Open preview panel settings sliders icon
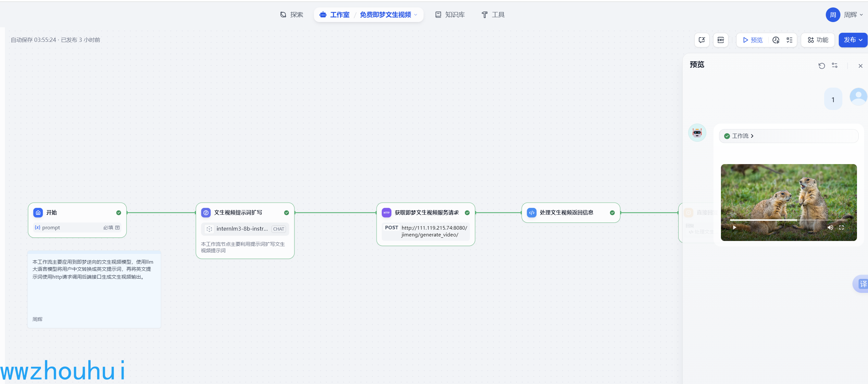868x384 pixels. tap(835, 65)
